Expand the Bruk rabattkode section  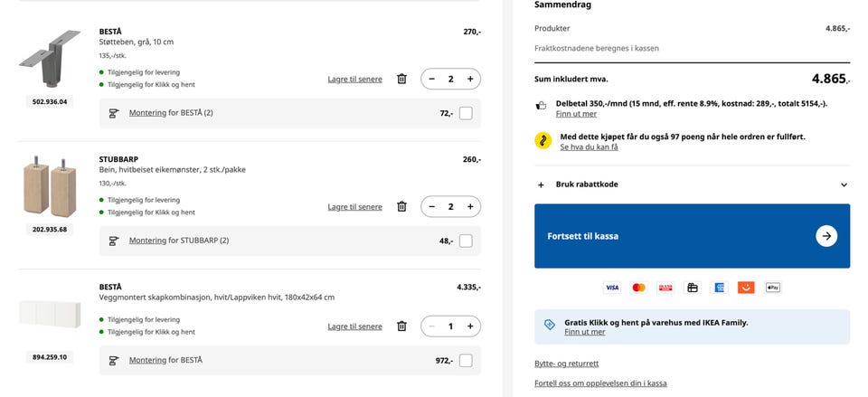(x=692, y=184)
